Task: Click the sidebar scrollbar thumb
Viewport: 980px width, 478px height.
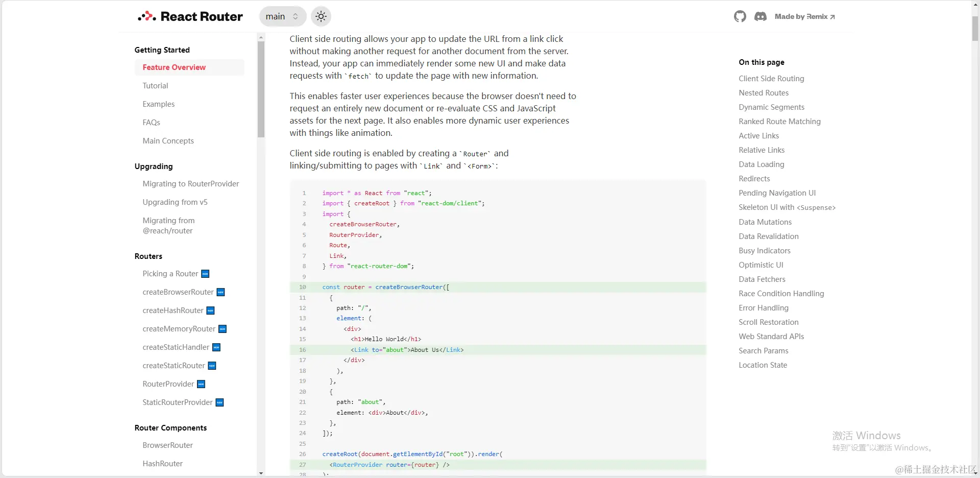Action: pyautogui.click(x=261, y=90)
